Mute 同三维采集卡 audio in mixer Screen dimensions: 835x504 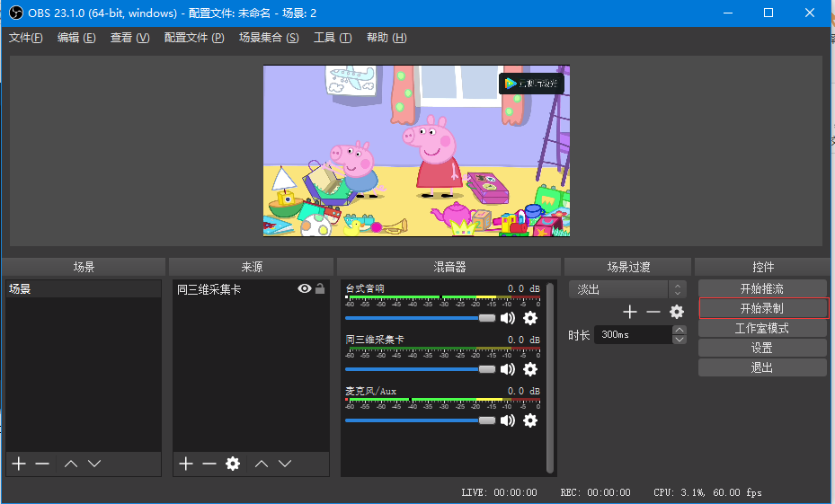click(508, 369)
